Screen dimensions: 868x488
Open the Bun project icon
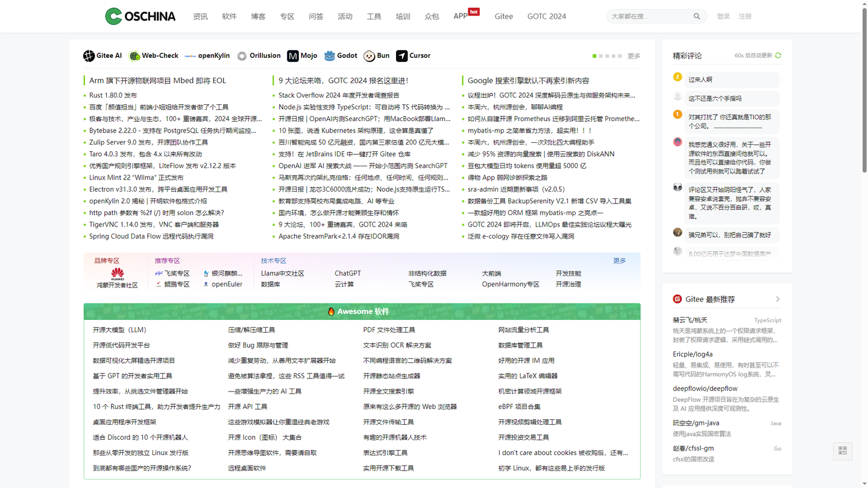tap(369, 56)
